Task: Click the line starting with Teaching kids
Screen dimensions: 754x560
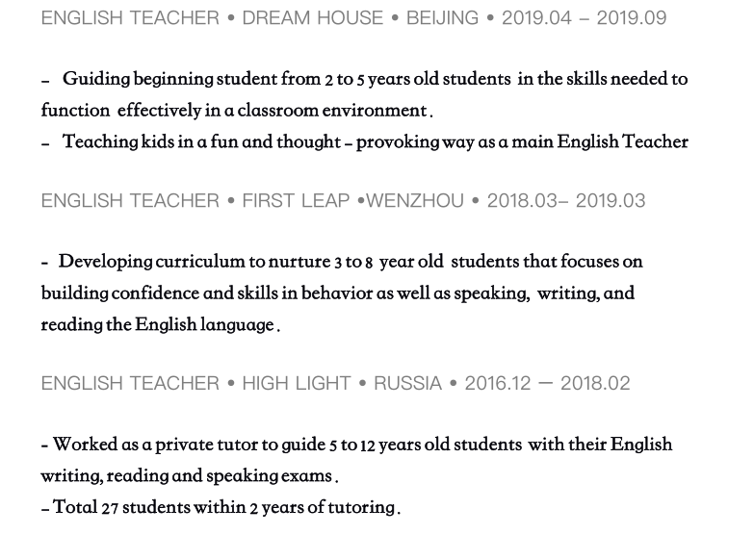Action: pos(375,142)
